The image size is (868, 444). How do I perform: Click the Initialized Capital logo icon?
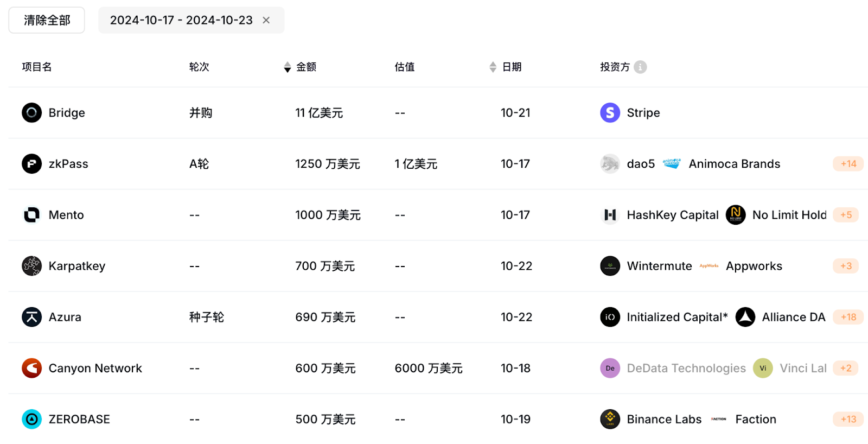(x=610, y=317)
